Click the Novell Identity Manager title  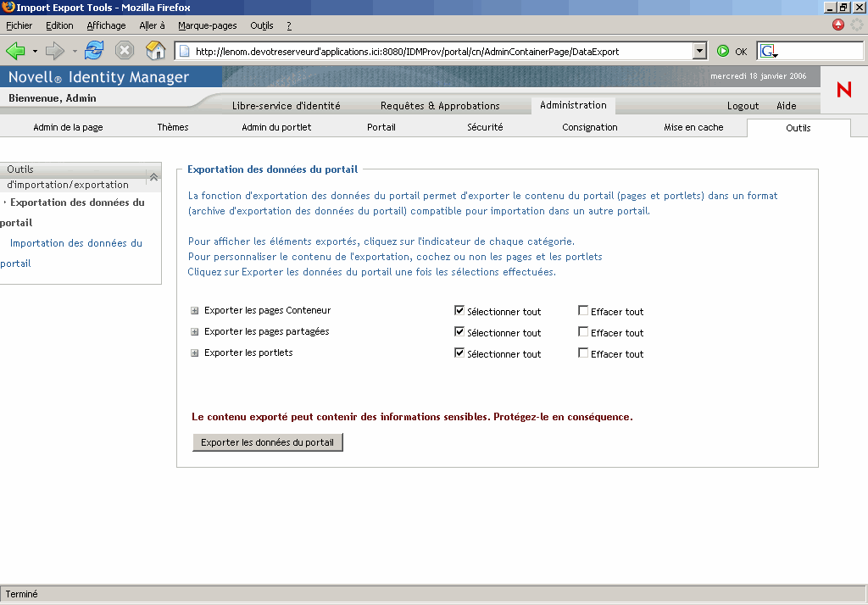coord(98,77)
